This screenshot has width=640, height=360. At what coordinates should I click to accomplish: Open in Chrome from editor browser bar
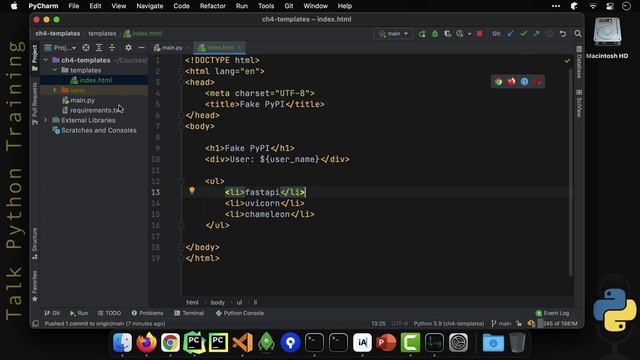pyautogui.click(x=498, y=82)
